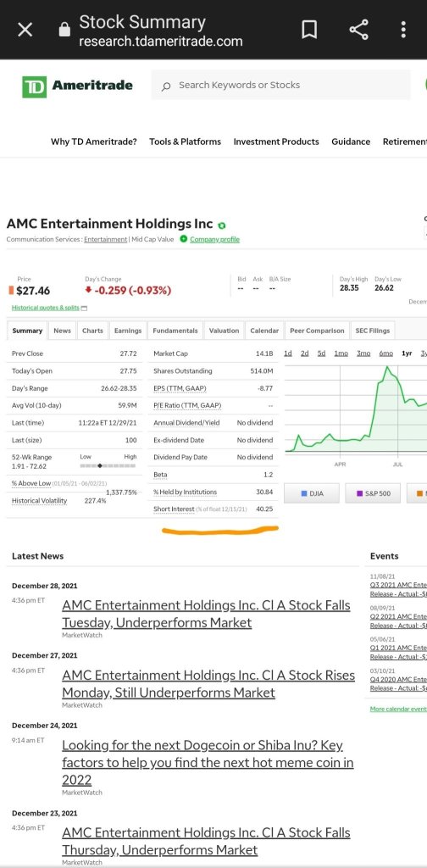Switch to the Charts tab
The image size is (427, 868).
(x=92, y=331)
